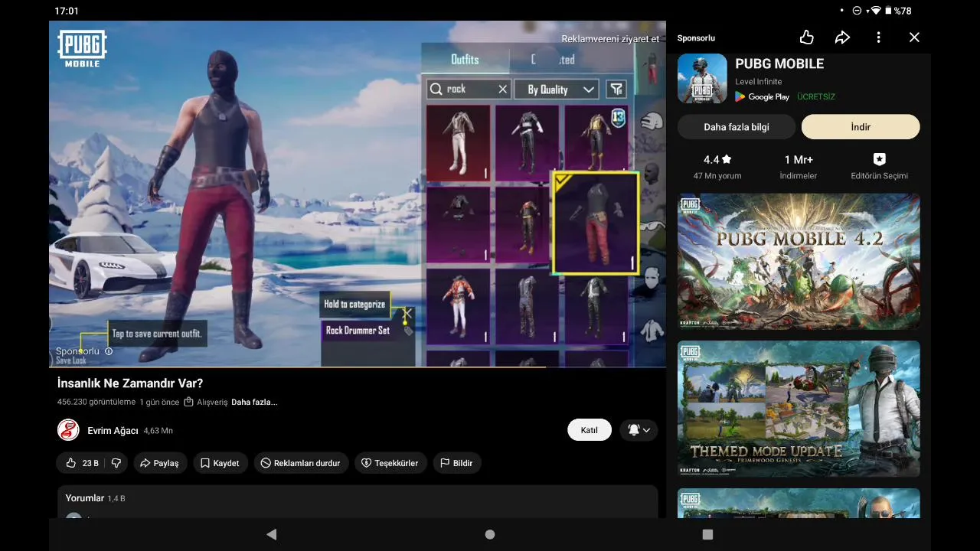Like the video with 23 B
Screen dimensions: 980x551
pos(83,463)
